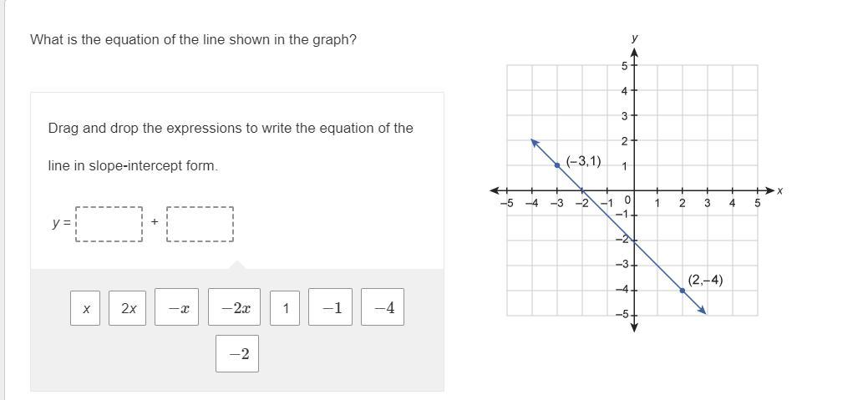Select the −4 number tile
Image resolution: width=868 pixels, height=400 pixels.
click(x=383, y=306)
